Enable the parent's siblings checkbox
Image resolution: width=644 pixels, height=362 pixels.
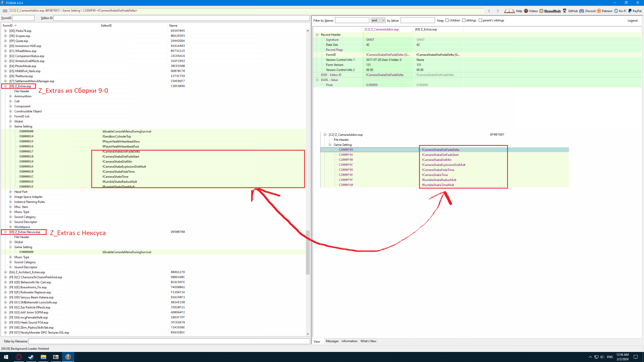[480, 20]
